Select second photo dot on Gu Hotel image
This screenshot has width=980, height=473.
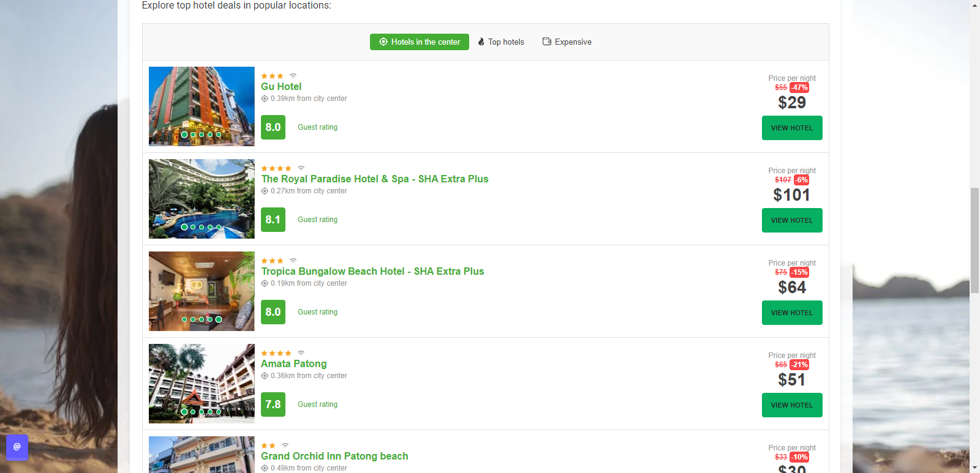[193, 135]
